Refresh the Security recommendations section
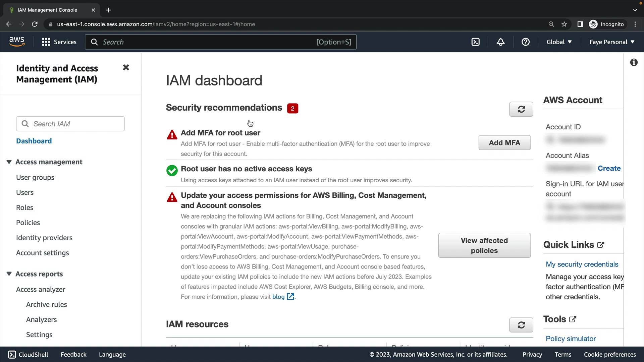This screenshot has width=644, height=362. 521,109
